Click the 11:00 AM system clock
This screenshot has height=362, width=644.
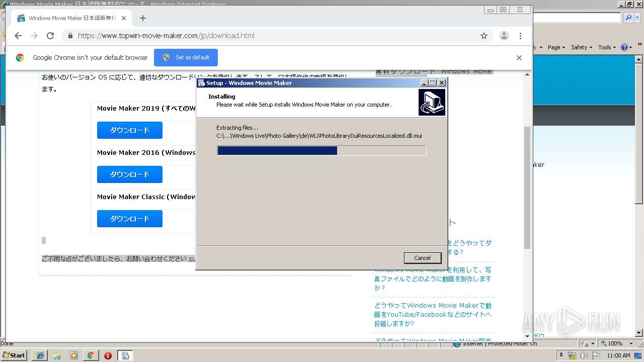(618, 355)
